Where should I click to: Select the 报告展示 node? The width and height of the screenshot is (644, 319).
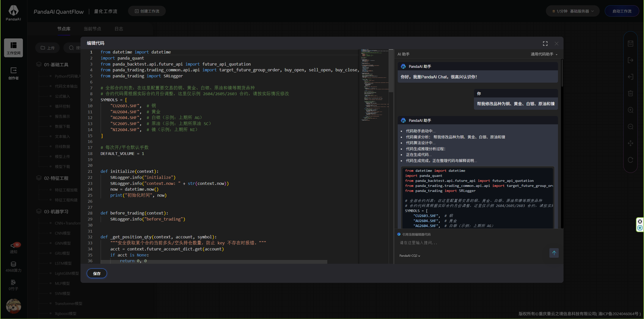pyautogui.click(x=62, y=116)
